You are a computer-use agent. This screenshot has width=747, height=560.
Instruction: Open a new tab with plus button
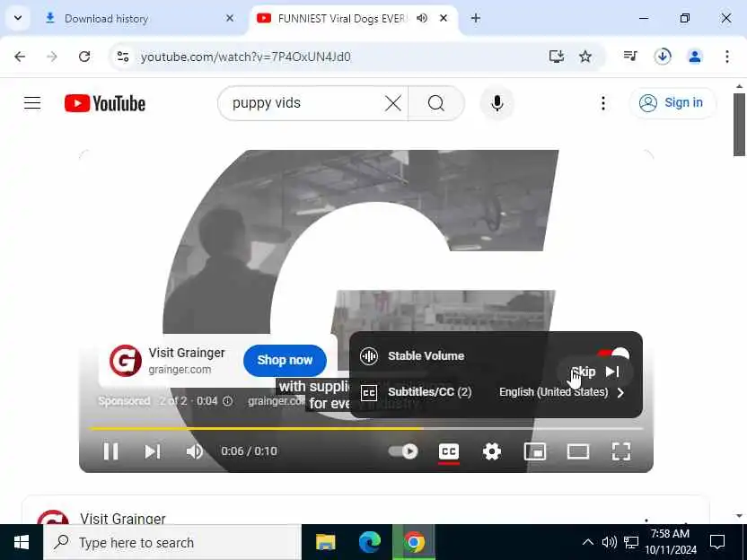(476, 18)
